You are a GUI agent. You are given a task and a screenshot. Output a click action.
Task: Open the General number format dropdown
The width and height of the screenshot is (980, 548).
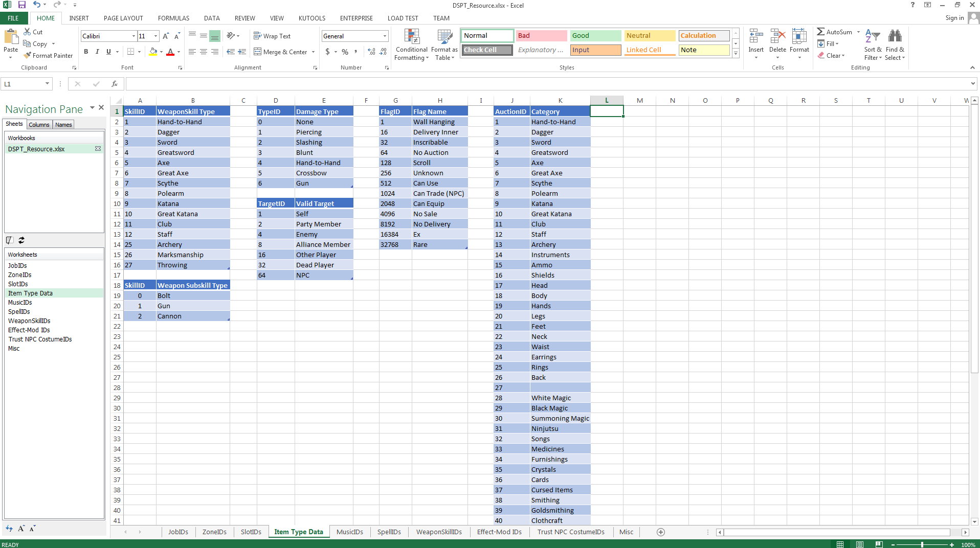coord(385,36)
